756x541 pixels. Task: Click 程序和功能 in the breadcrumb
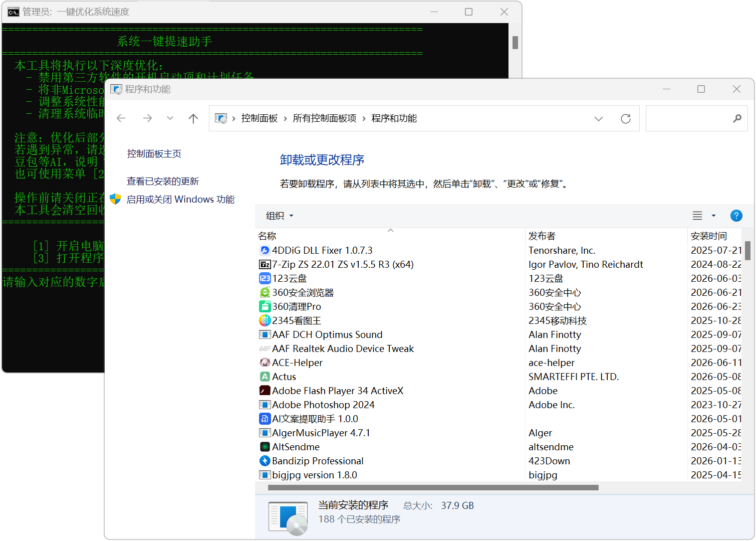[x=394, y=118]
